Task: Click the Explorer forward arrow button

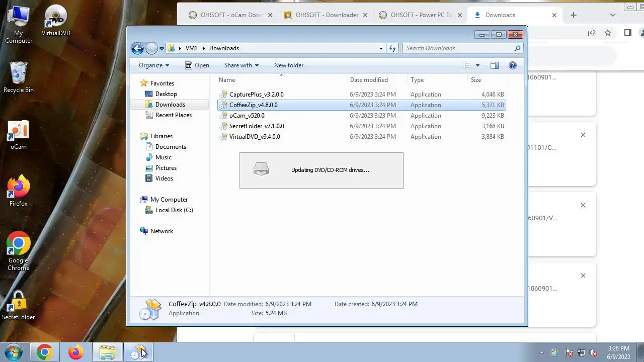Action: 151,48
